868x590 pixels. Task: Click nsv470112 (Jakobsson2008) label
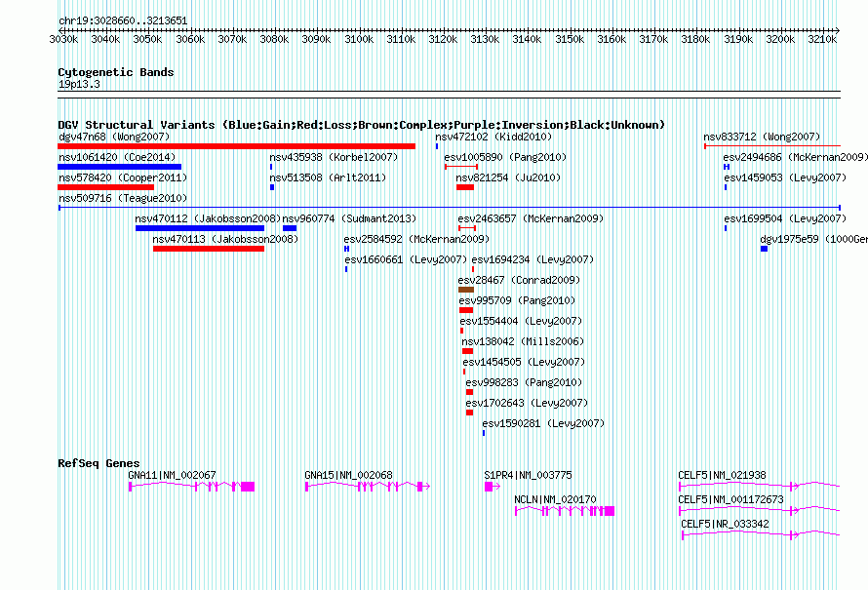208,218
